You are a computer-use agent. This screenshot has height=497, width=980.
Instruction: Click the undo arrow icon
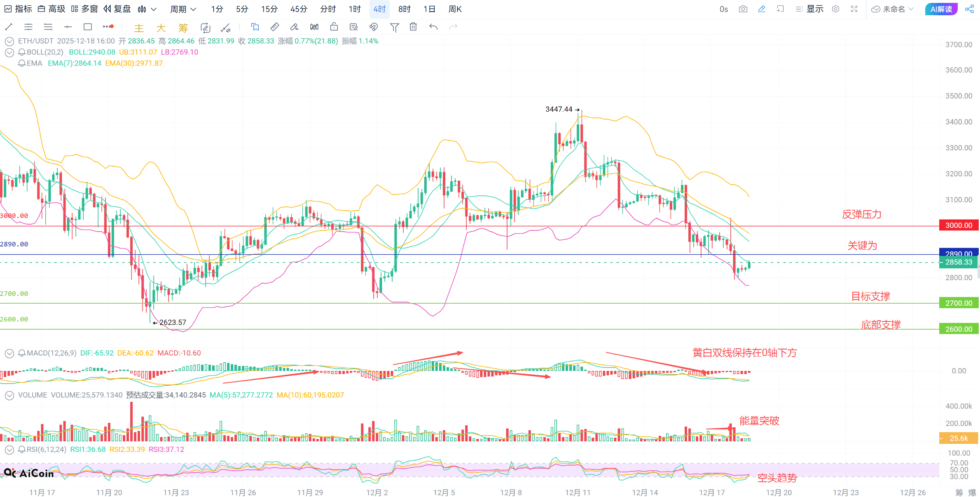(433, 27)
